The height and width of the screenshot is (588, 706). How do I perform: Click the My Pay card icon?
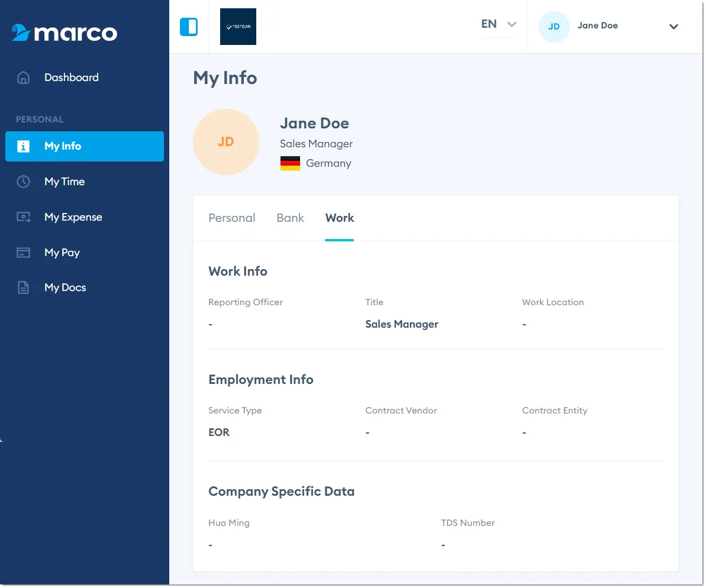24,253
